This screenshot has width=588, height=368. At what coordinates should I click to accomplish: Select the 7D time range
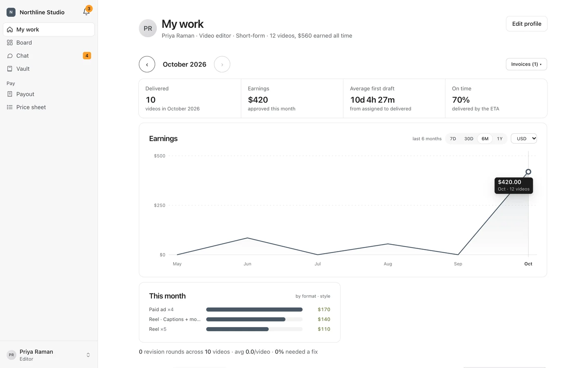click(453, 139)
